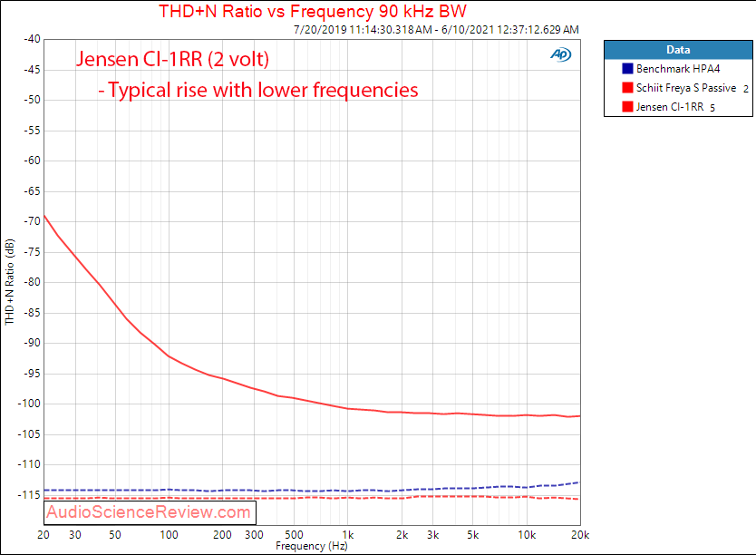Click the chart title THD+N Ratio vs Frequency
756x555 pixels.
[x=313, y=11]
